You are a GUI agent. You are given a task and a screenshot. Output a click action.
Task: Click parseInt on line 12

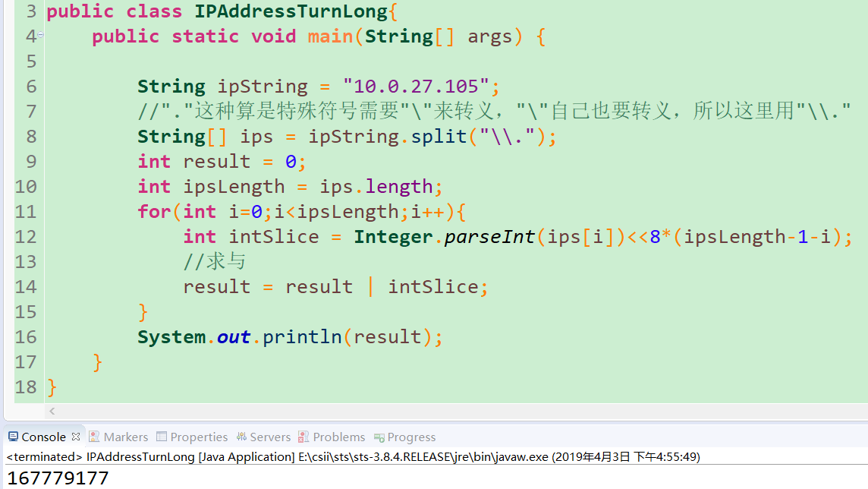pyautogui.click(x=489, y=236)
